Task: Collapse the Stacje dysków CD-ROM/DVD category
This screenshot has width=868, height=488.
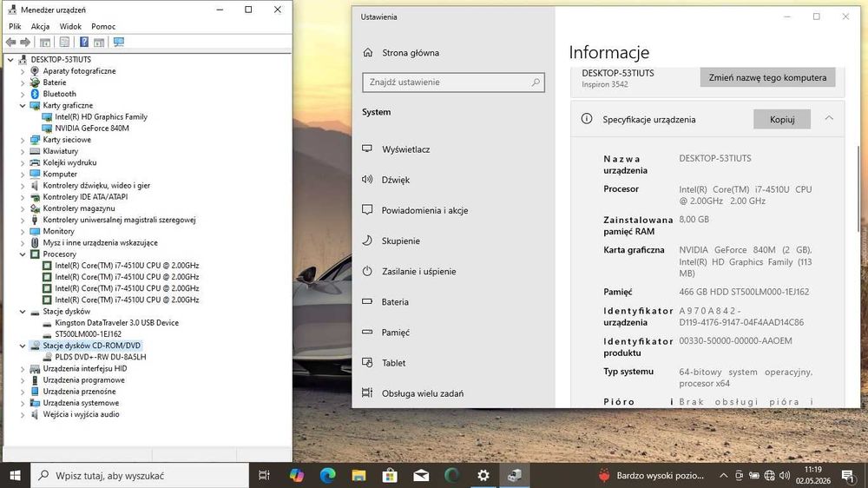Action: (23, 346)
